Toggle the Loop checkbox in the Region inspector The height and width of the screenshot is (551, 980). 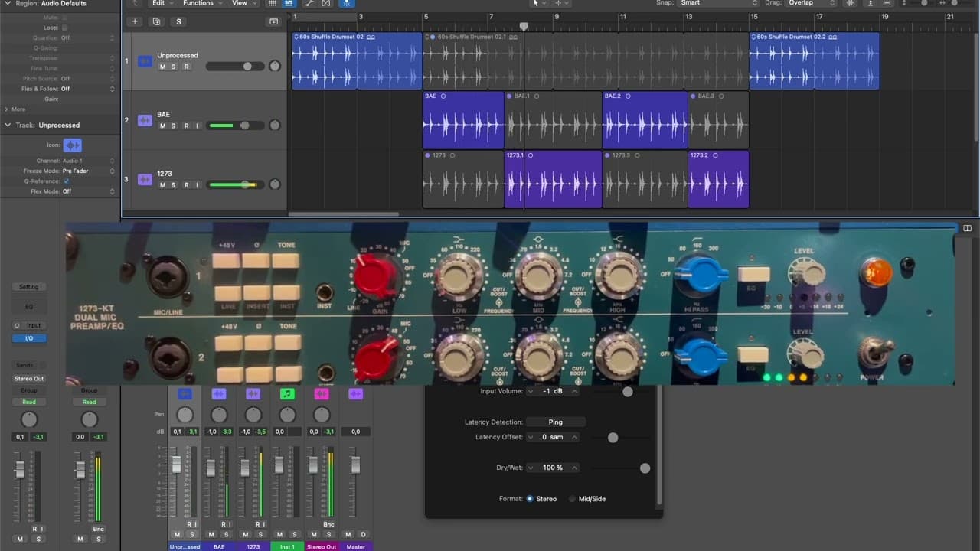pos(64,28)
